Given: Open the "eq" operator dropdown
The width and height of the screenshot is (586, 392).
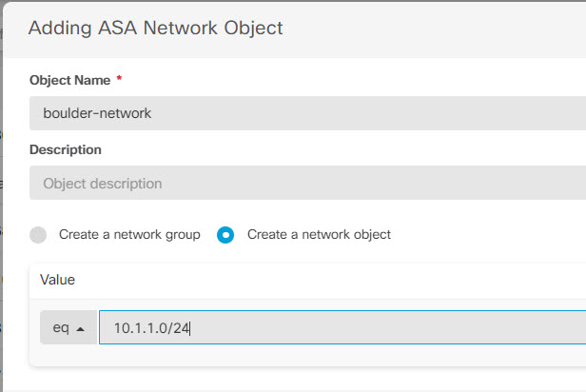Looking at the screenshot, I should click(68, 327).
